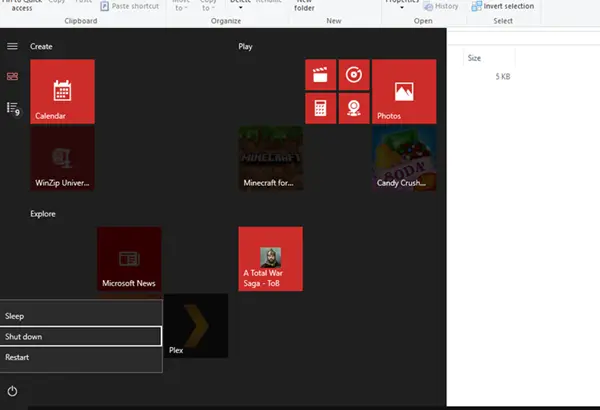Screen dimensions: 600x410
Task: Open the Photos tile
Action: pos(404,91)
